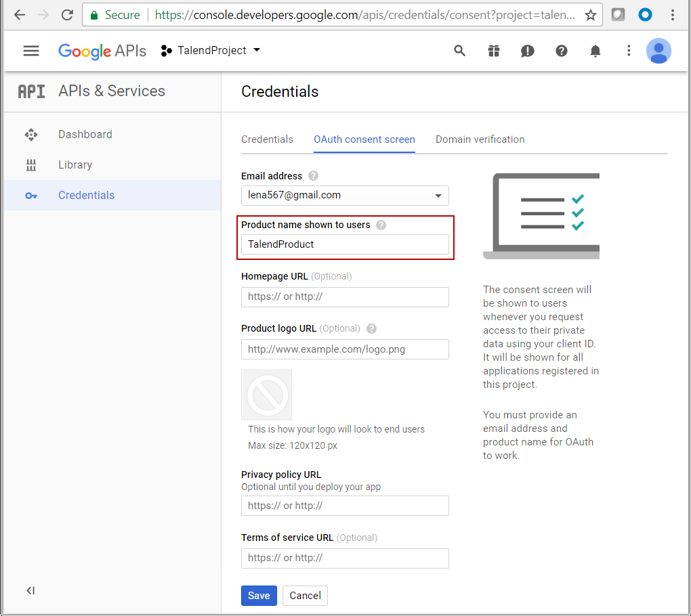Click help icon beside Product logo URL

click(x=371, y=328)
